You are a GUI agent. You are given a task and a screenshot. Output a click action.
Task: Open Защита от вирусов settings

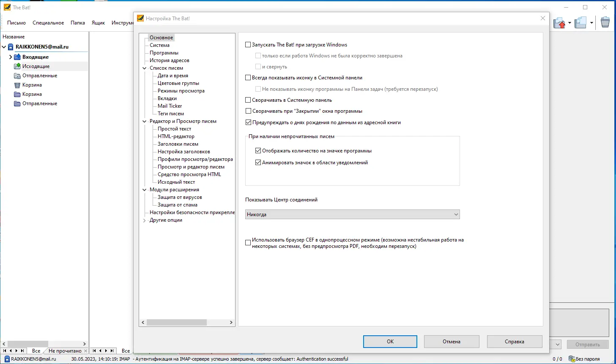[180, 197]
